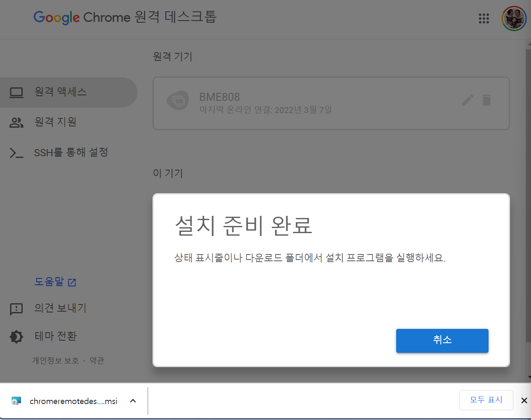Click the BME808 device name text

[x=219, y=97]
